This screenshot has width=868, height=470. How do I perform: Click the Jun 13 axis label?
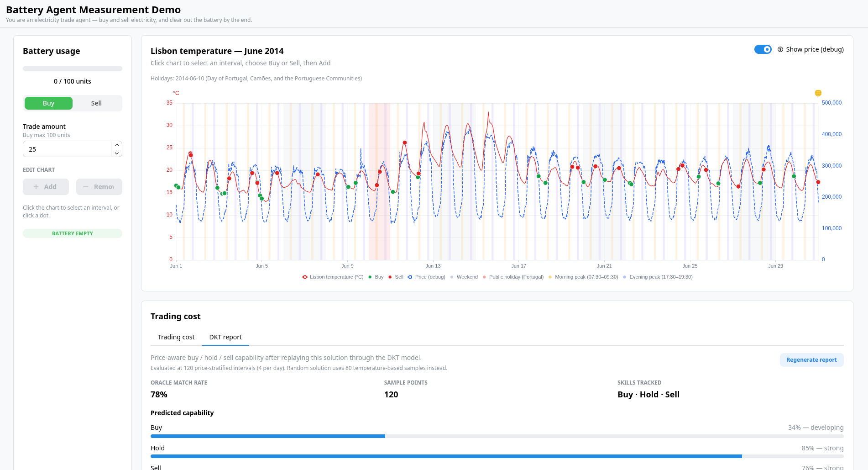coord(433,266)
